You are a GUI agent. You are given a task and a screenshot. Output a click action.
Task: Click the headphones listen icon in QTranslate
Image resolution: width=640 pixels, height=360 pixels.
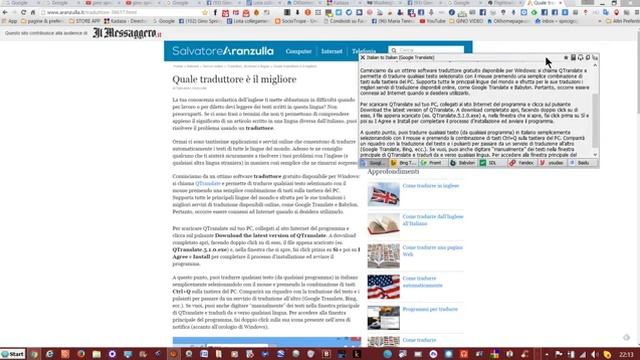pyautogui.click(x=580, y=58)
